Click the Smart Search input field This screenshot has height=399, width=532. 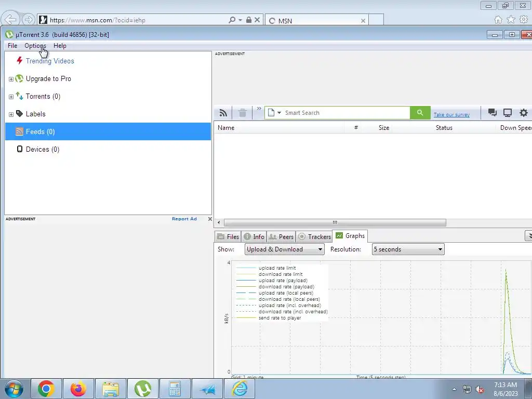[346, 113]
